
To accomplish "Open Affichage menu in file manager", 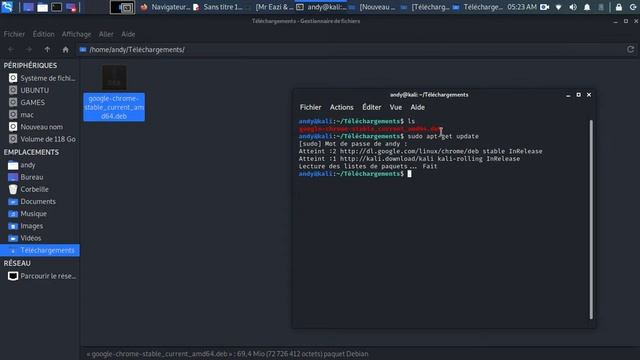I will (76, 34).
